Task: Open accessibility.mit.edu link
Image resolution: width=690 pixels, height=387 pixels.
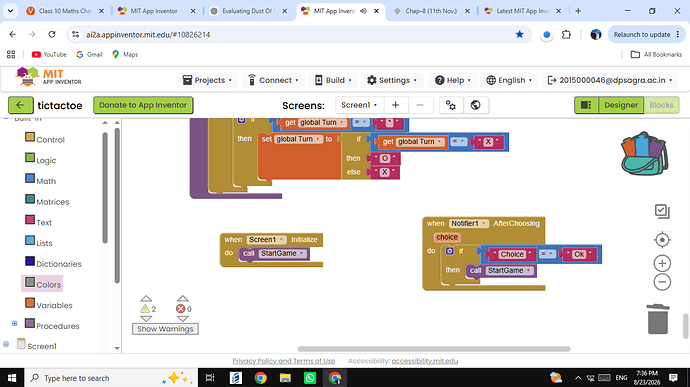Action: point(425,361)
